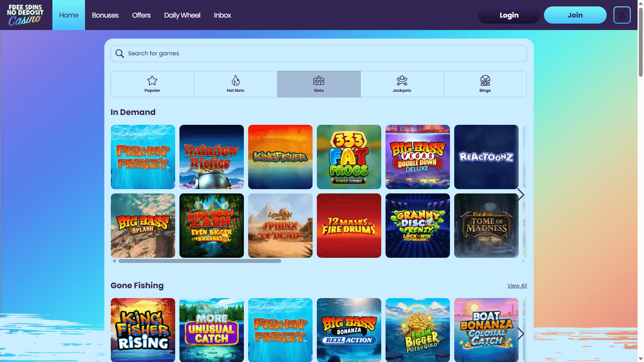Open View All for Gone Fishing

click(x=517, y=285)
